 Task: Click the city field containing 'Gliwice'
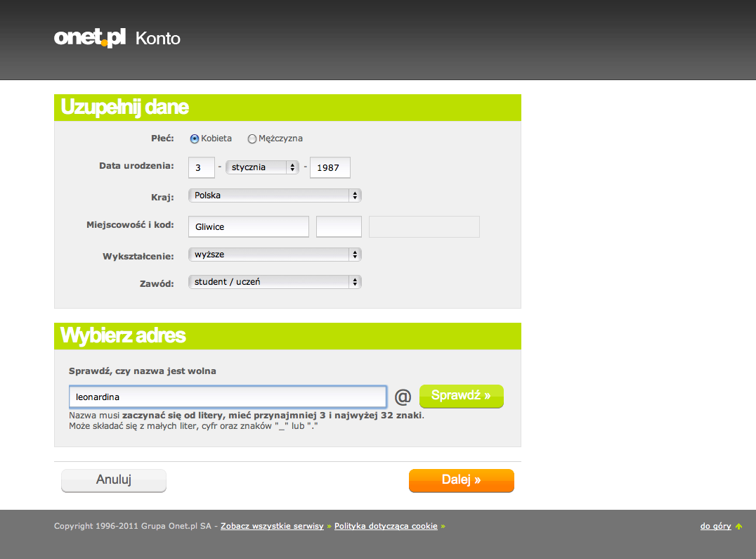(248, 226)
